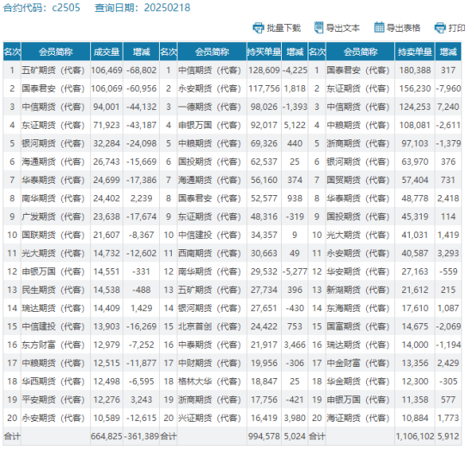Click the 导出表格 table icon
Image resolution: width=476 pixels, height=452 pixels.
pyautogui.click(x=379, y=27)
